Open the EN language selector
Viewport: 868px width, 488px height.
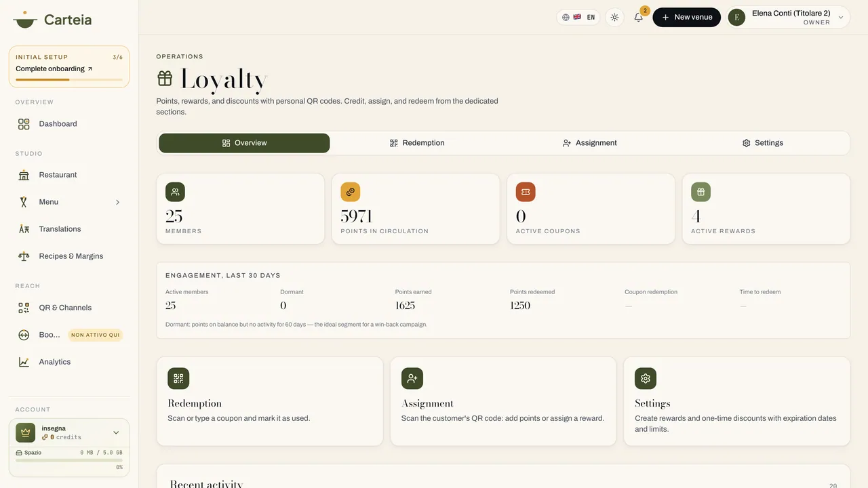coord(578,18)
